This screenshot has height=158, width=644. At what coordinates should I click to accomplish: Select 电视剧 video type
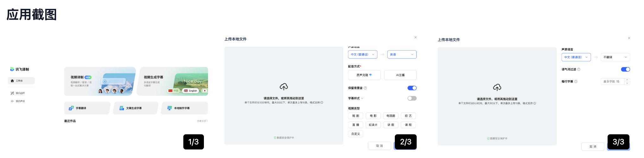391,116
